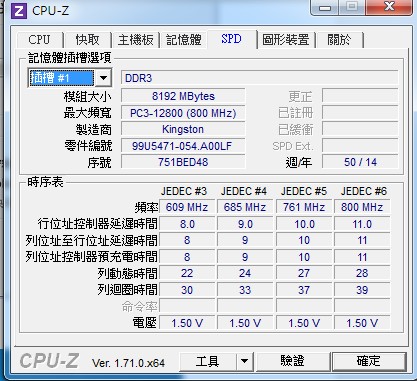This screenshot has width=417, height=381.
Task: Click the empty 已註冊 registered field
Action: pos(360,113)
